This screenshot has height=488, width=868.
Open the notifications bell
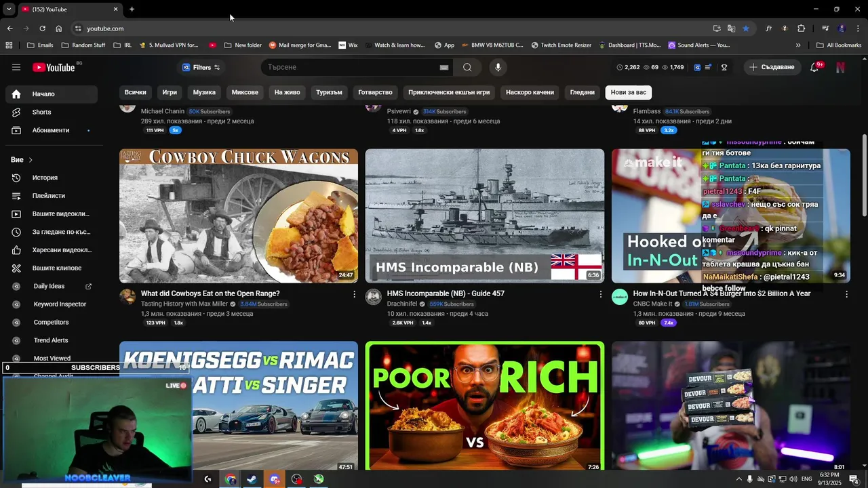tap(816, 67)
